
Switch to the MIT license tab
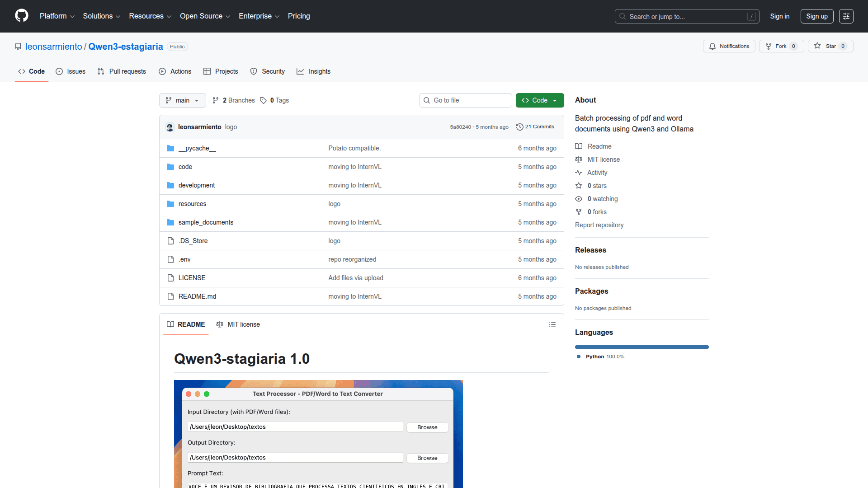pyautogui.click(x=238, y=324)
